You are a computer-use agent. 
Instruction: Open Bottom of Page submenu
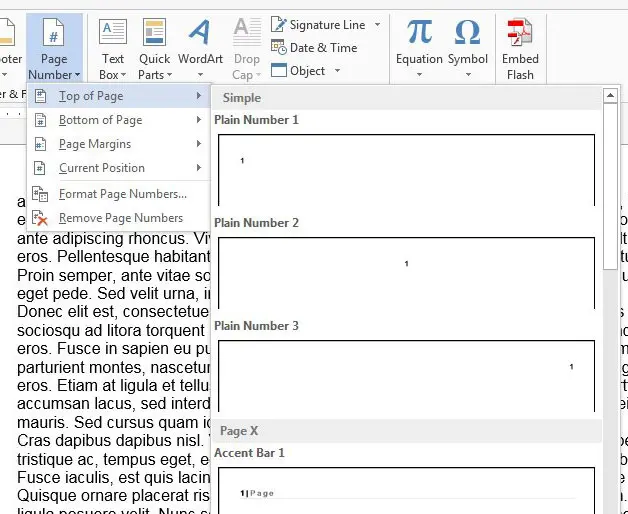click(x=100, y=120)
